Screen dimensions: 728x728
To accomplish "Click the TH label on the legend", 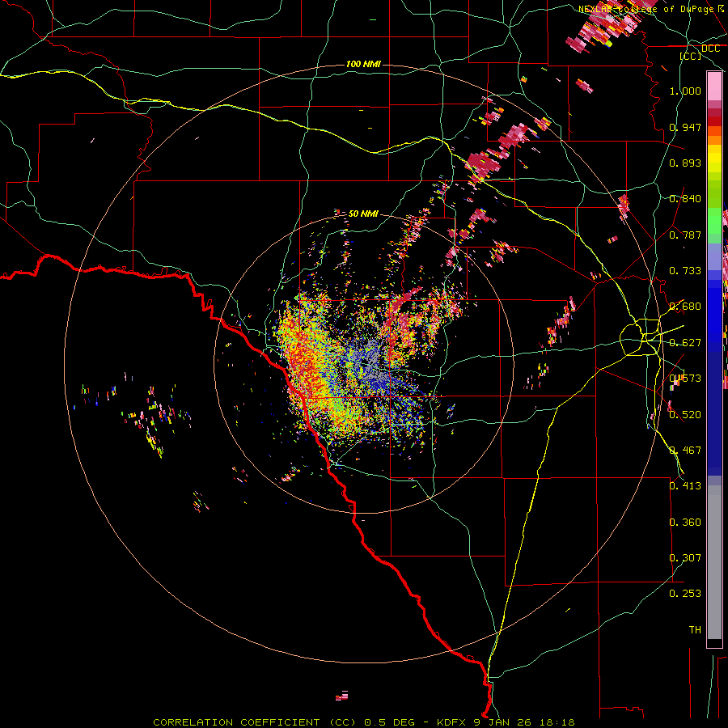I will (695, 630).
